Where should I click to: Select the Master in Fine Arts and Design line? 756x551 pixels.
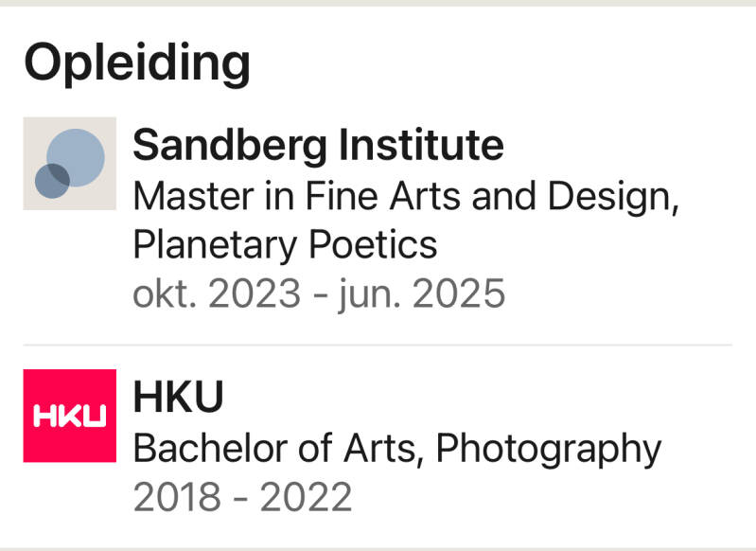pyautogui.click(x=407, y=196)
